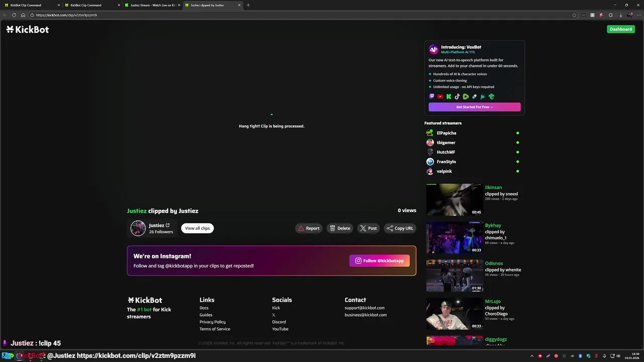Open the browser downloads icon
Screen dimensions: 644x362
621,15
